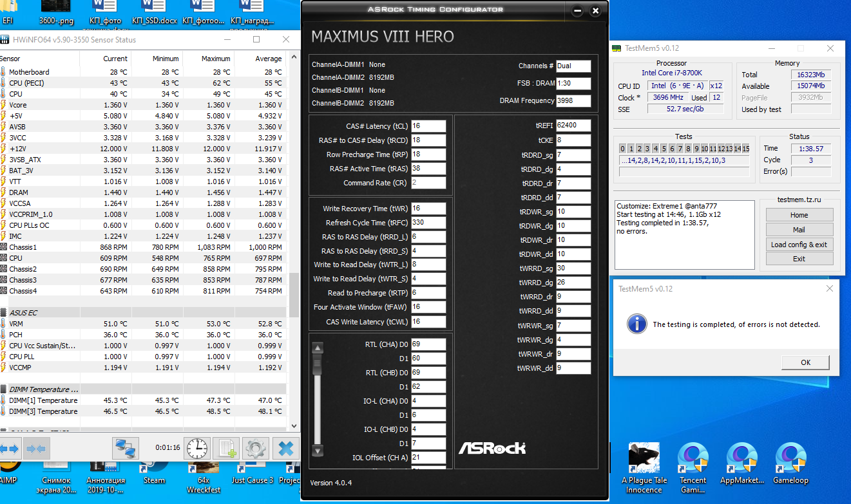Click the Average column header in HWiNFO

[x=260, y=59]
